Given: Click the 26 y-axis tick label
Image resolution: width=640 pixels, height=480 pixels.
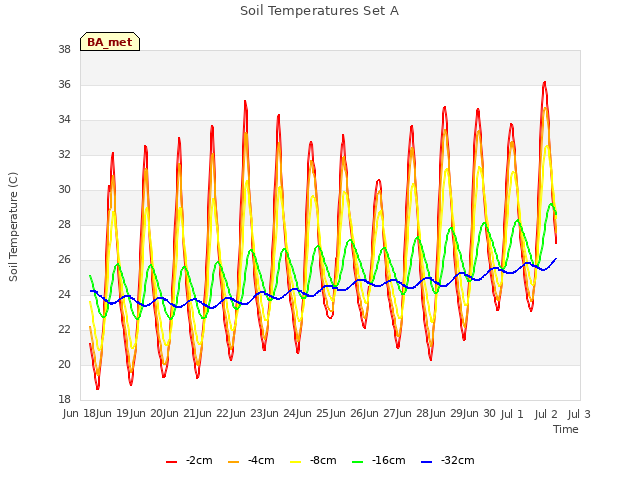Looking at the screenshot, I should (x=64, y=260).
